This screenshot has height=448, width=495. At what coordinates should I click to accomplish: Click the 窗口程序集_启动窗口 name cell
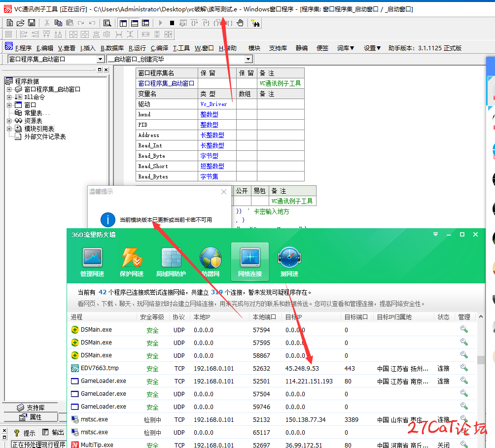(167, 83)
